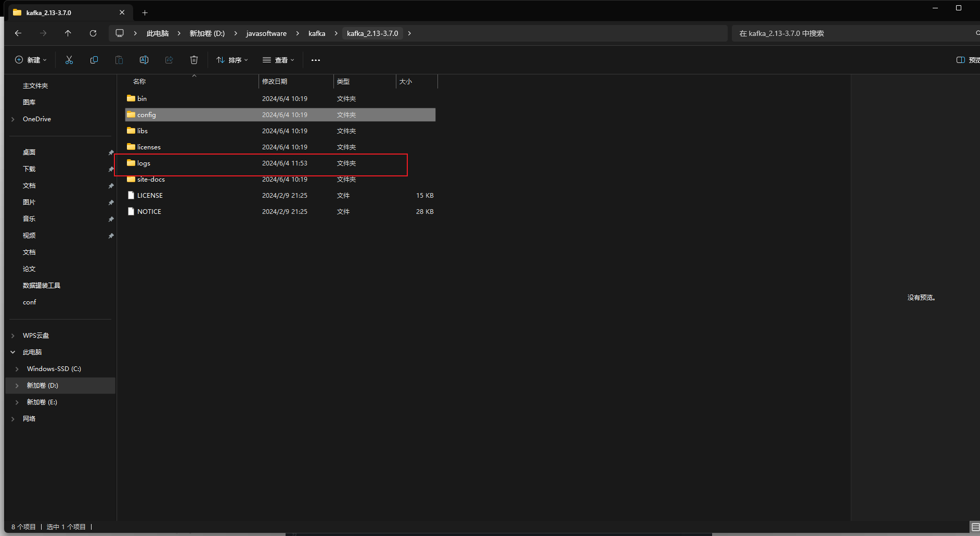Click the Paste toolbar icon
The height and width of the screenshot is (536, 980).
tap(119, 60)
